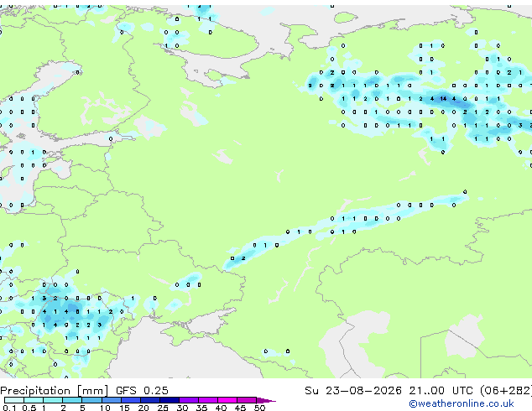Pick the legend swatch between 30 and 35
This screenshot has width=532, height=411.
coord(189,400)
